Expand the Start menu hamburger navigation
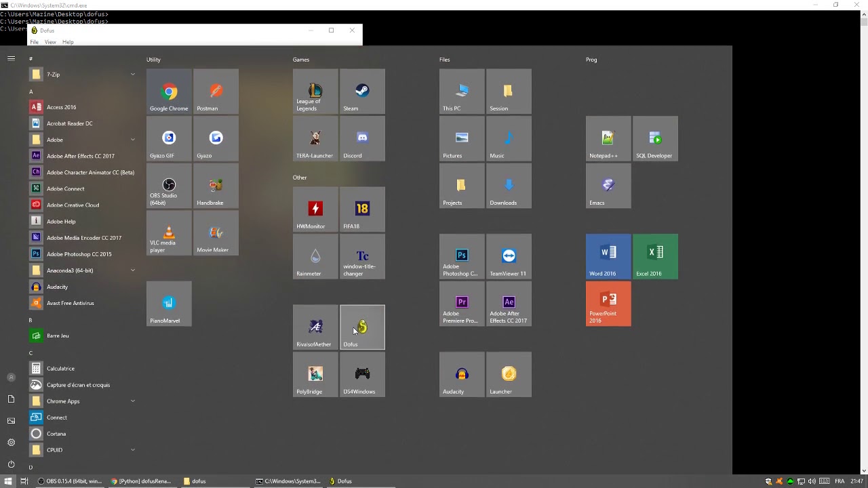 [11, 59]
